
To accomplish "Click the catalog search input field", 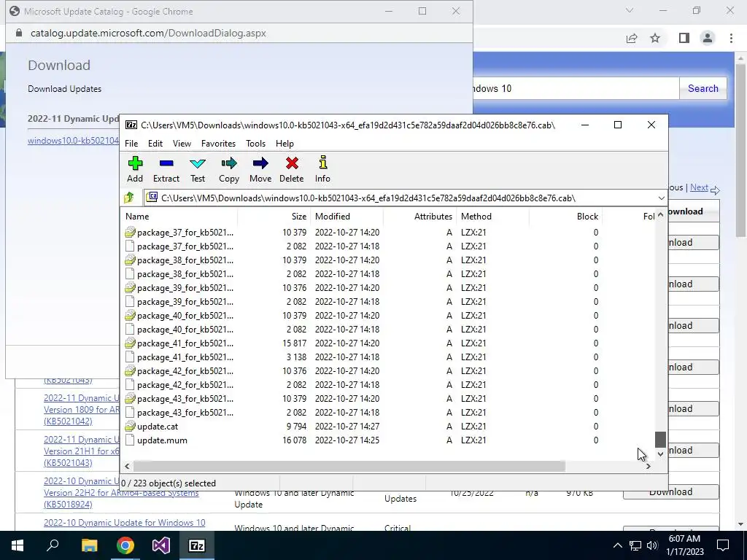I will click(x=576, y=88).
